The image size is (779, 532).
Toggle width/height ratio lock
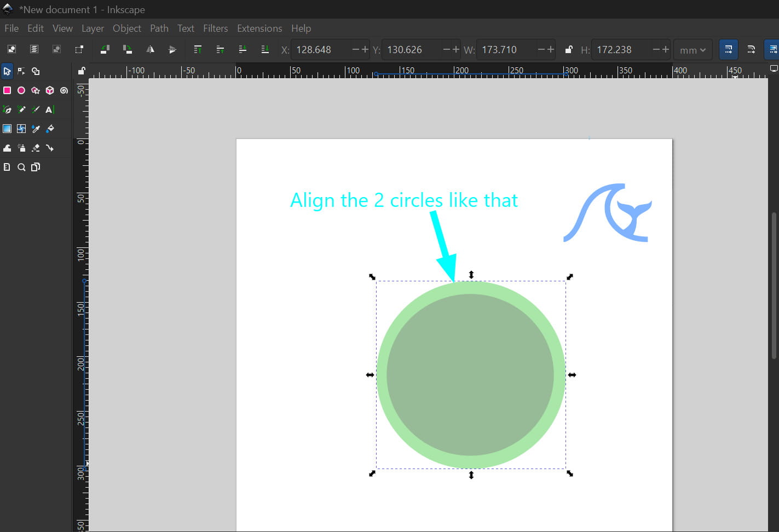pos(569,49)
